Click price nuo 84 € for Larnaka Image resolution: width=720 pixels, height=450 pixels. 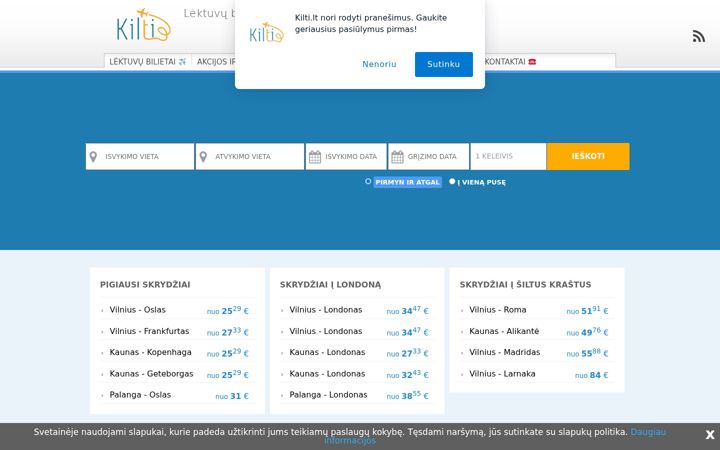[x=591, y=375]
